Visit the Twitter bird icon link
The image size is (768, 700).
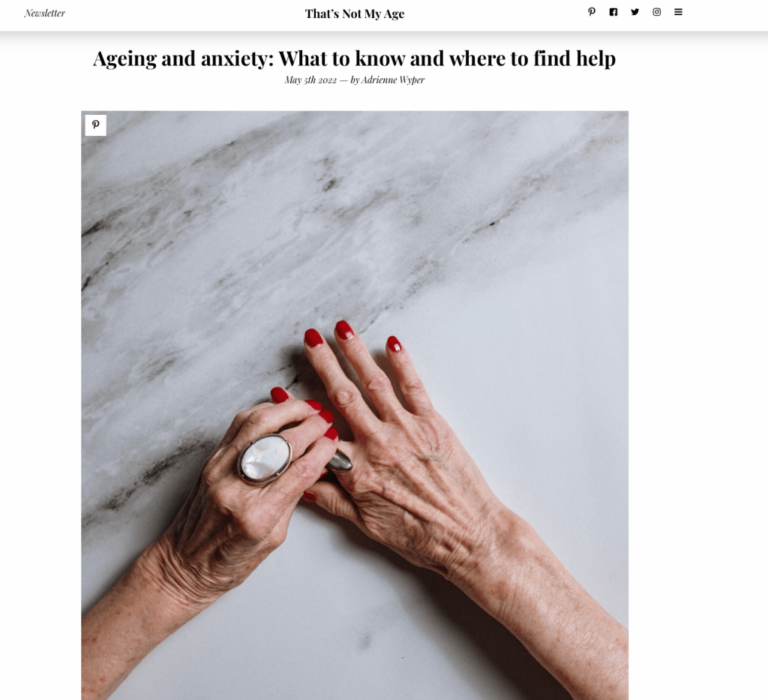click(634, 12)
